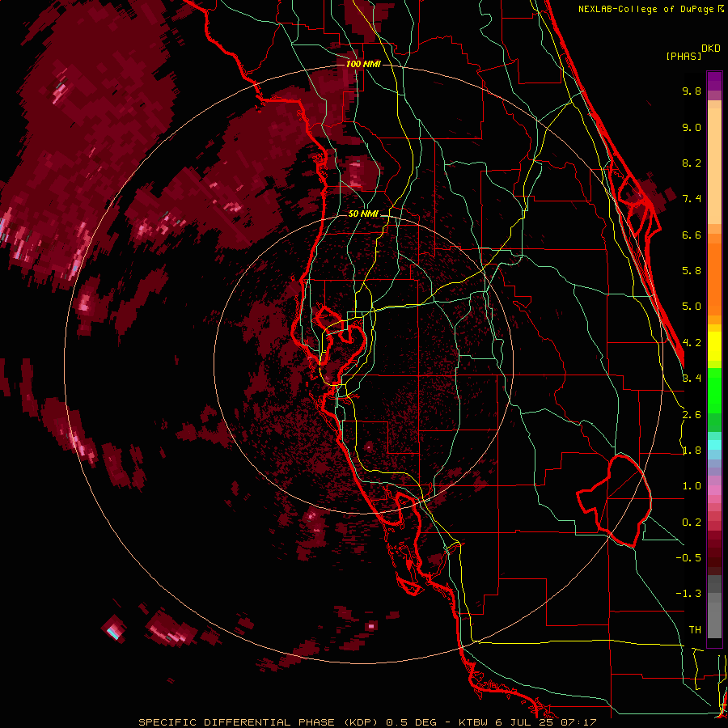Click the -1.3 value on color scale
This screenshot has width=728, height=728.
[x=688, y=594]
